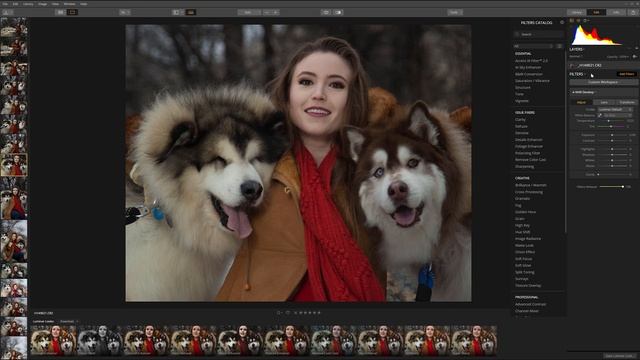Click the Save Luminar Look button
Image resolution: width=640 pixels, height=360 pixels.
(619, 356)
